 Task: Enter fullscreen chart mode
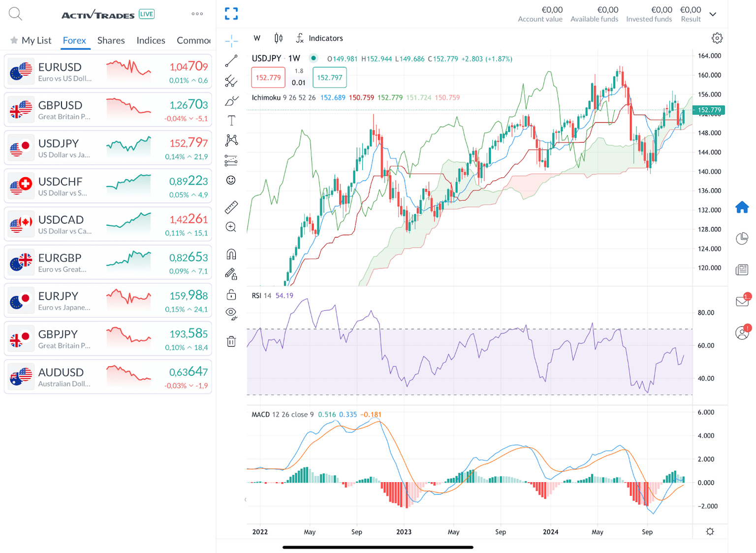231,14
